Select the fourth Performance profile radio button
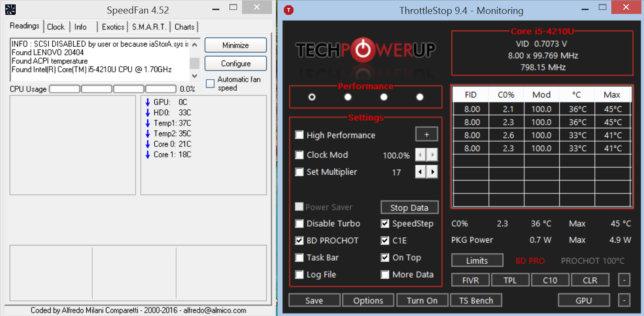Image resolution: width=644 pixels, height=316 pixels. click(420, 97)
